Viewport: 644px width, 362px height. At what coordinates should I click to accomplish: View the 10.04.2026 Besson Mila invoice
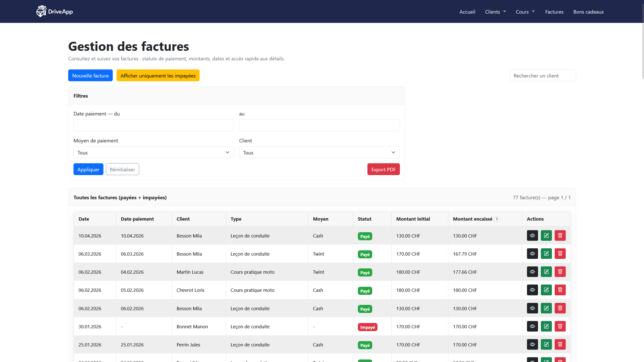[x=532, y=235]
